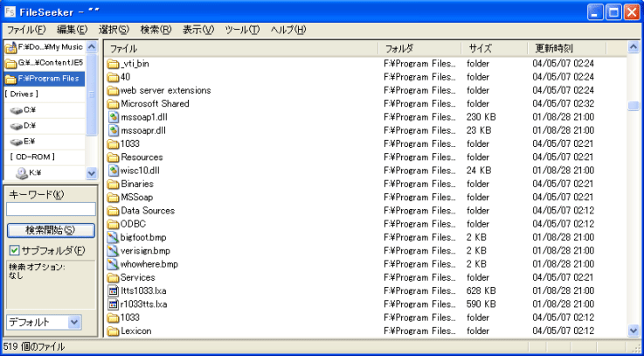The image size is (644, 356).
Task: Sort the list by サイズ column header
Action: coord(494,48)
